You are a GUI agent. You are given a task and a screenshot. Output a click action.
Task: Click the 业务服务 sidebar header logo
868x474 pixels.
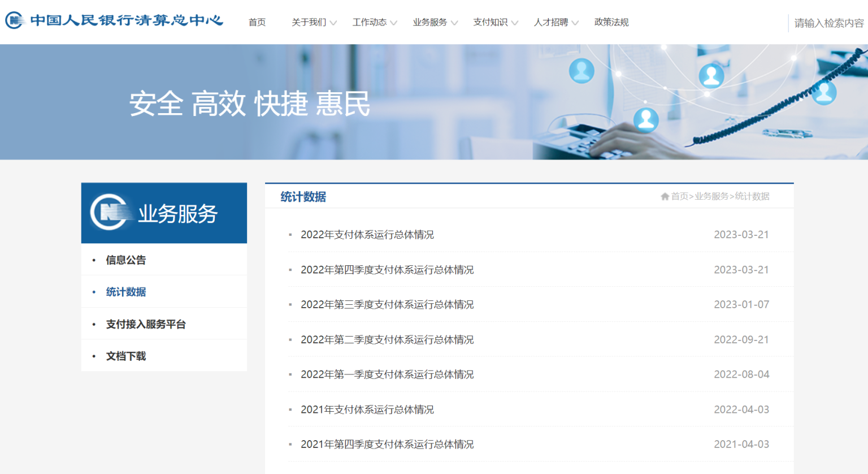[108, 212]
